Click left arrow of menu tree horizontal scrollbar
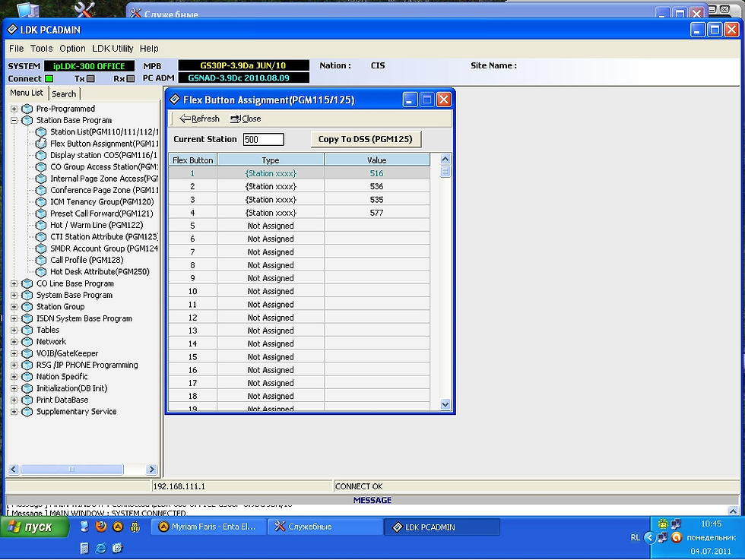The width and height of the screenshot is (745, 560). (x=14, y=470)
